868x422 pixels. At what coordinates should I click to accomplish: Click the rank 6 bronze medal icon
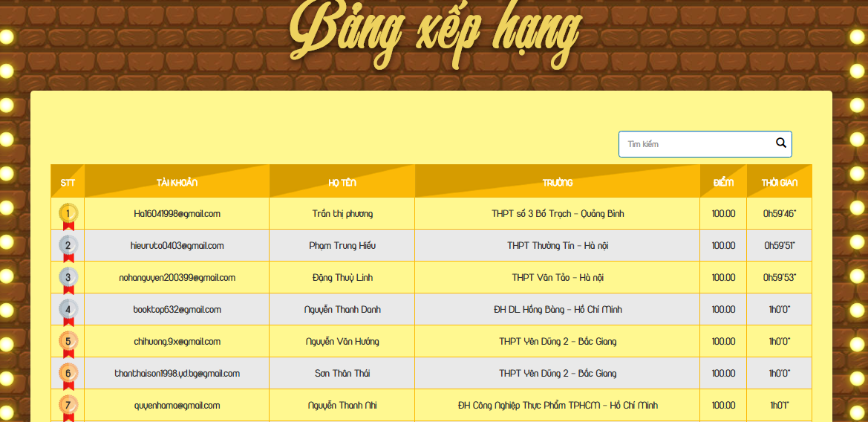68,377
